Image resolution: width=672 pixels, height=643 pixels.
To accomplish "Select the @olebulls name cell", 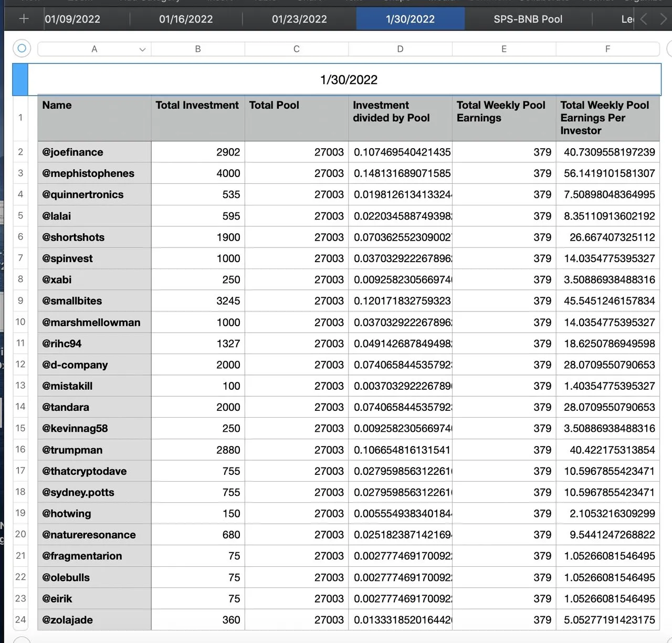I will tap(94, 577).
